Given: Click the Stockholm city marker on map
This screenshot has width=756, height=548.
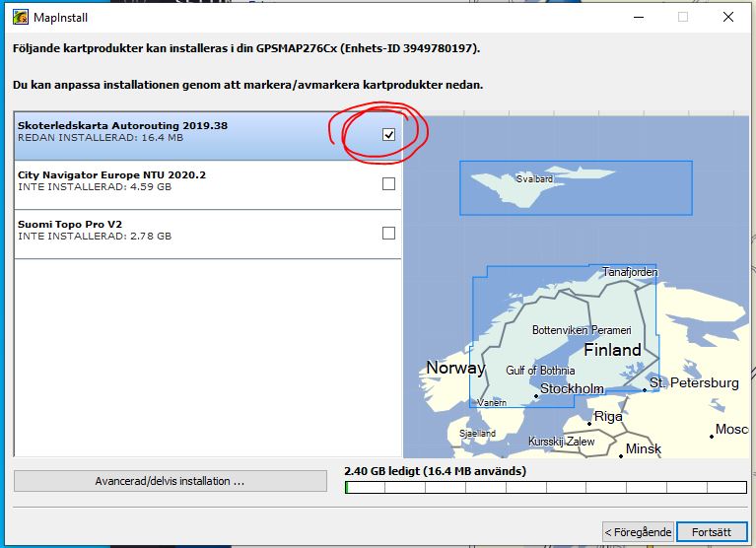Looking at the screenshot, I should click(x=536, y=396).
